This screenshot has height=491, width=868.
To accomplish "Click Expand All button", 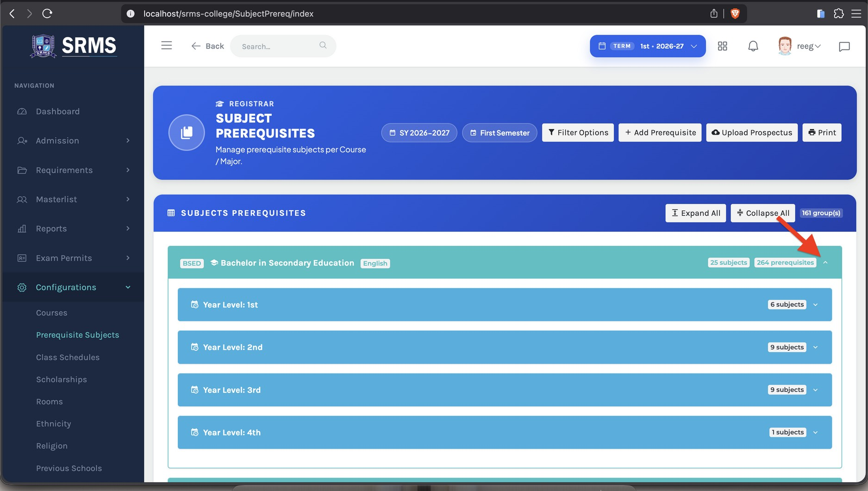I will 696,213.
